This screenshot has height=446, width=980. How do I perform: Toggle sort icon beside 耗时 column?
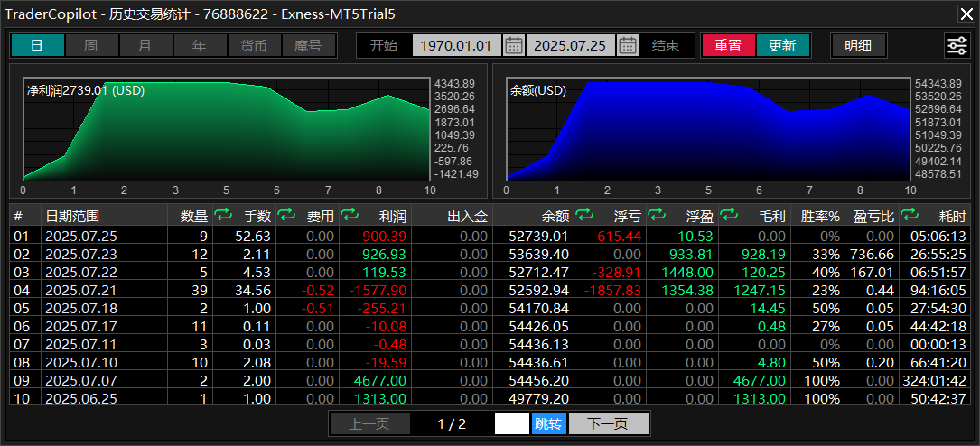(x=909, y=216)
